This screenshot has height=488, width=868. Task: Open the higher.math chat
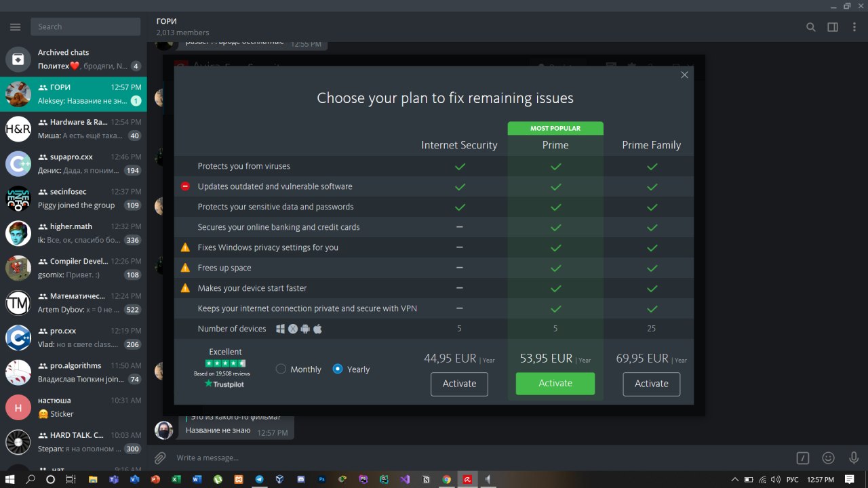[73, 233]
